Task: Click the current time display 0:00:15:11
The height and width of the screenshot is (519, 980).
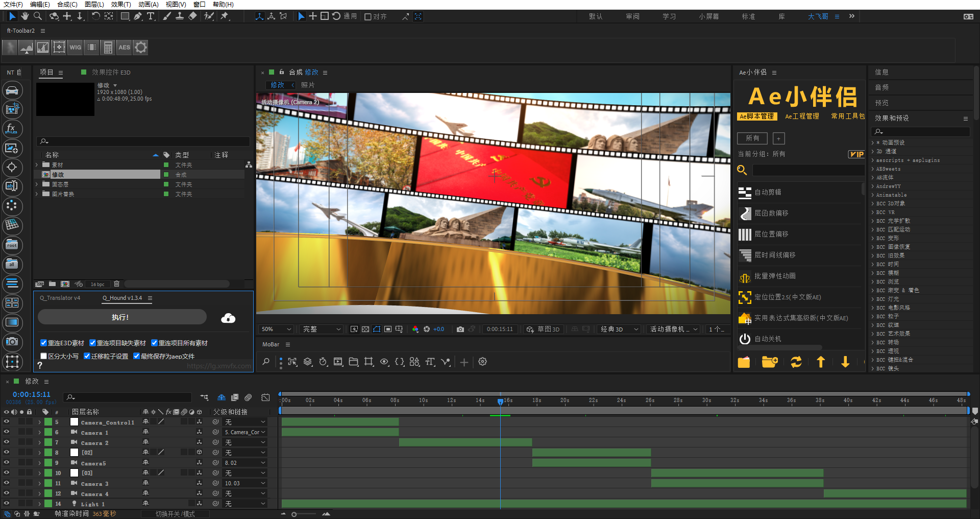Action: tap(32, 394)
